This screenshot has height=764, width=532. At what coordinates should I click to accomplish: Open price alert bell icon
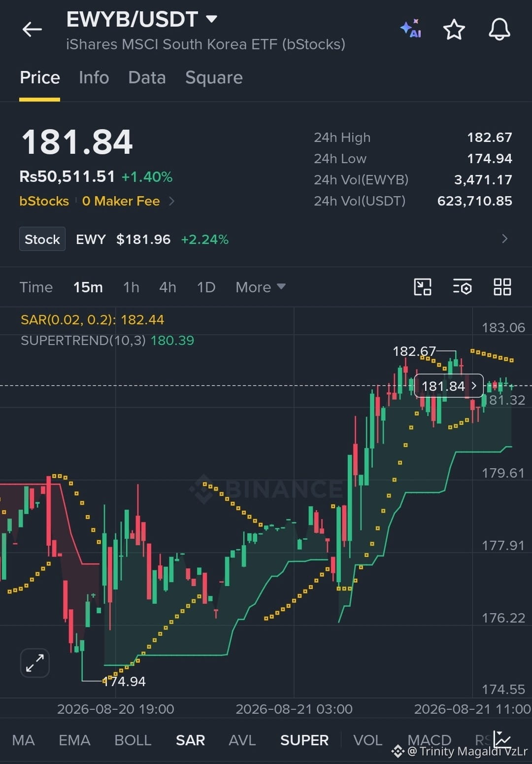(x=499, y=29)
